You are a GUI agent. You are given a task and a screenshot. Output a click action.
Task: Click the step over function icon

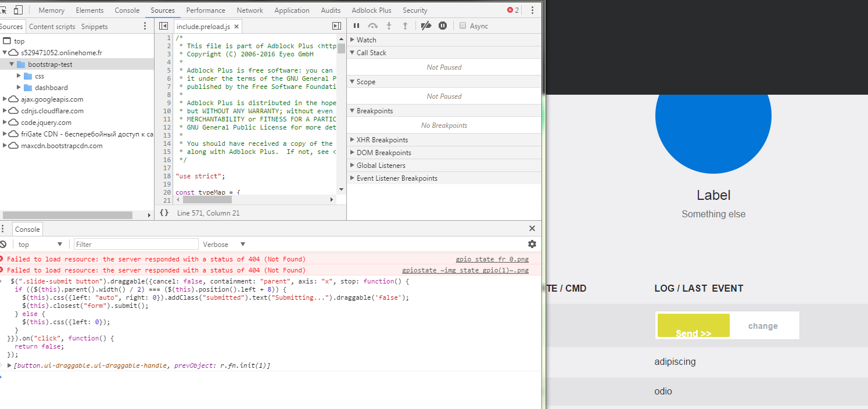tap(373, 26)
